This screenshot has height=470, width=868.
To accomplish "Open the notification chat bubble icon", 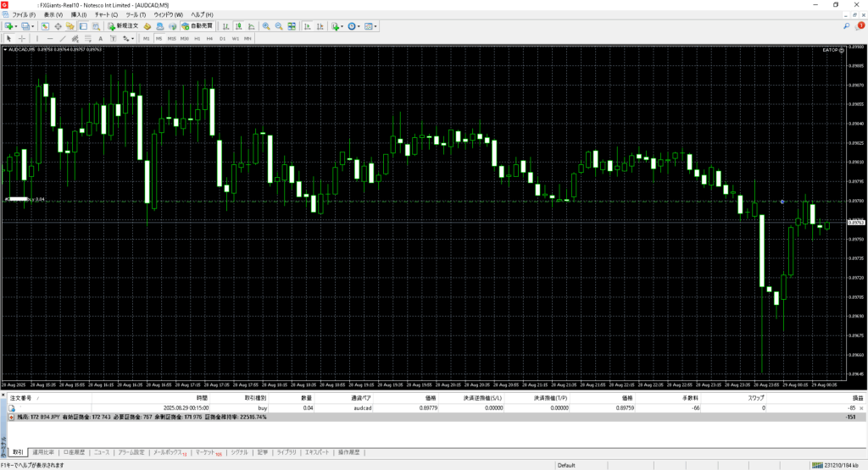I will tap(860, 26).
